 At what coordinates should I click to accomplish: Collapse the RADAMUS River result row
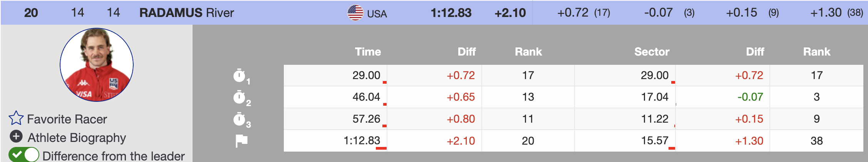(x=186, y=13)
